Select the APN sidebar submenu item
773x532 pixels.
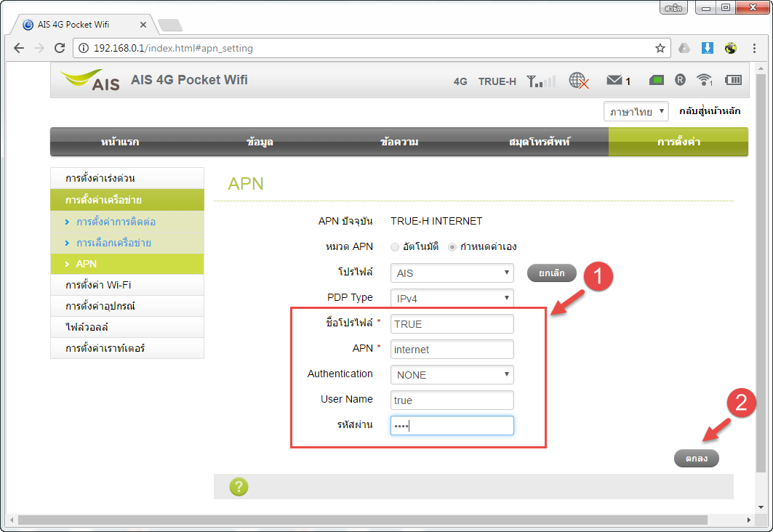(x=127, y=264)
